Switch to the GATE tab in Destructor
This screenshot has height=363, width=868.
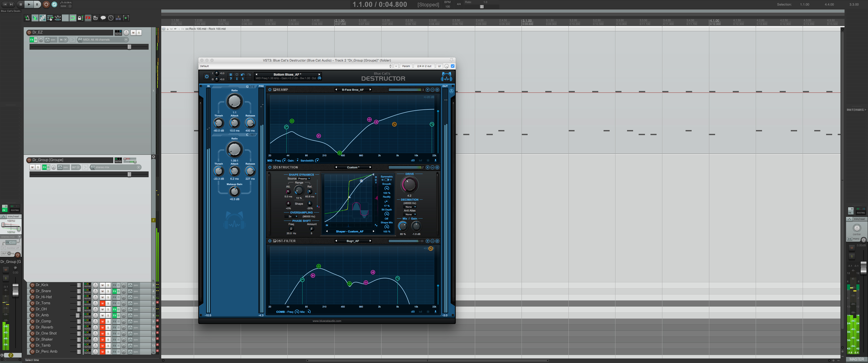[x=251, y=86]
